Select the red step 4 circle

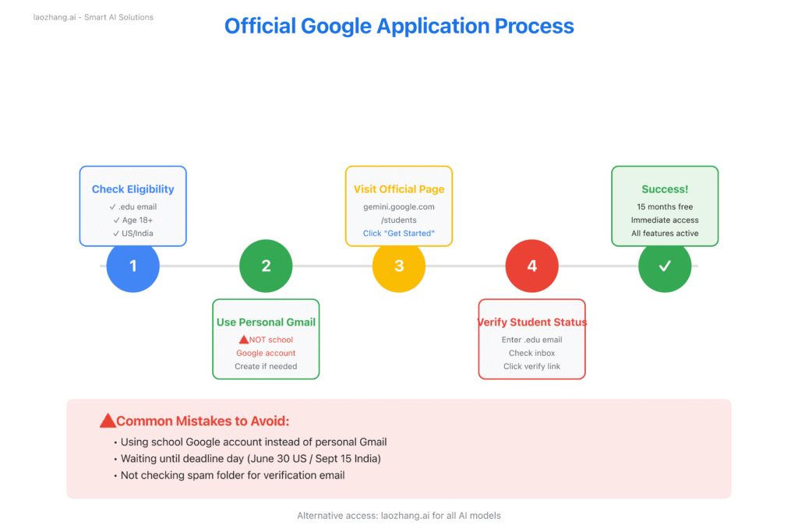[532, 266]
